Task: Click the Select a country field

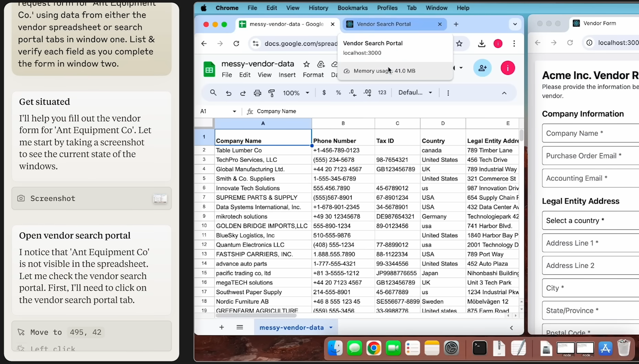Action: point(590,220)
